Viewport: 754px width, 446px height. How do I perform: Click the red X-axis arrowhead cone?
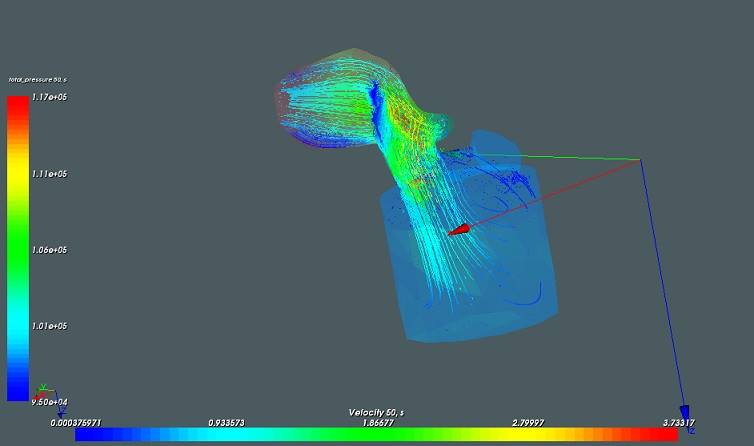tap(458, 229)
